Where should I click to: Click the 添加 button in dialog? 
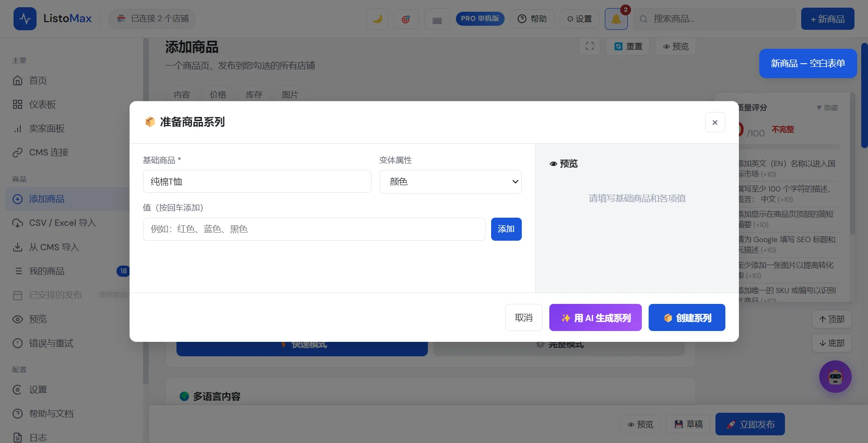point(506,229)
